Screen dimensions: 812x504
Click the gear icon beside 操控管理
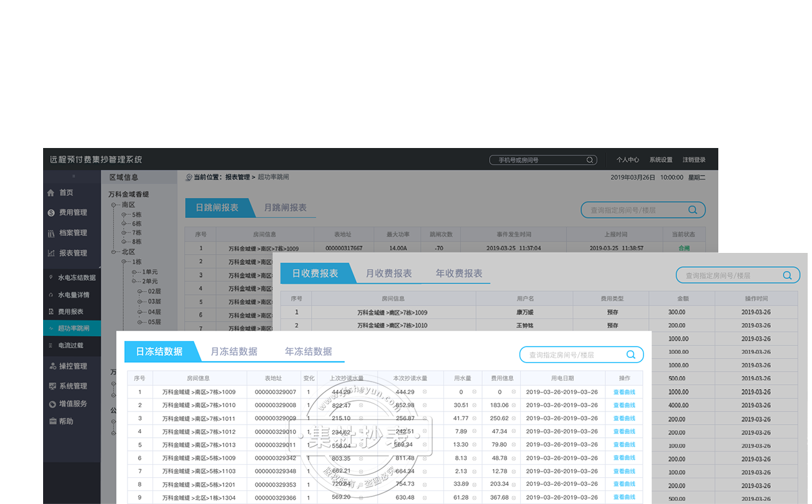pos(52,366)
